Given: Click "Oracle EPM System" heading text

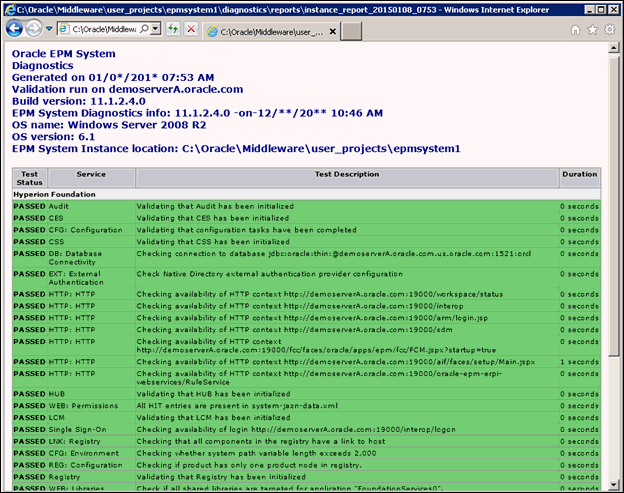Looking at the screenshot, I should pyautogui.click(x=64, y=54).
